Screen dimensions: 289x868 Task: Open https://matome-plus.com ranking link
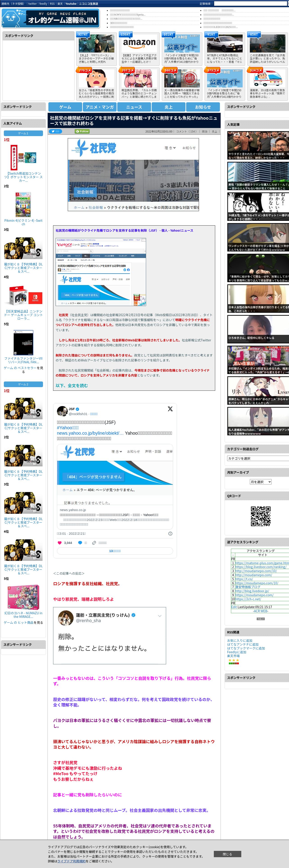pos(262,563)
